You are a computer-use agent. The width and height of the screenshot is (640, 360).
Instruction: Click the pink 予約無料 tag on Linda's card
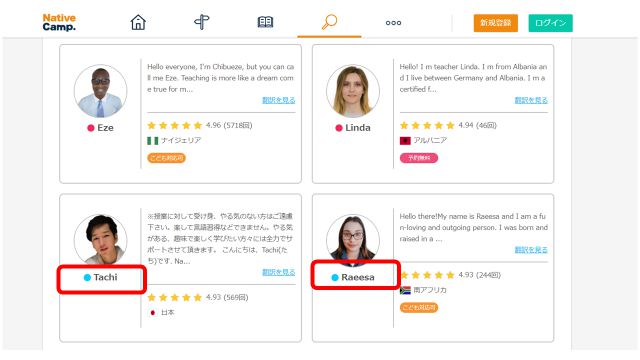[x=419, y=158]
